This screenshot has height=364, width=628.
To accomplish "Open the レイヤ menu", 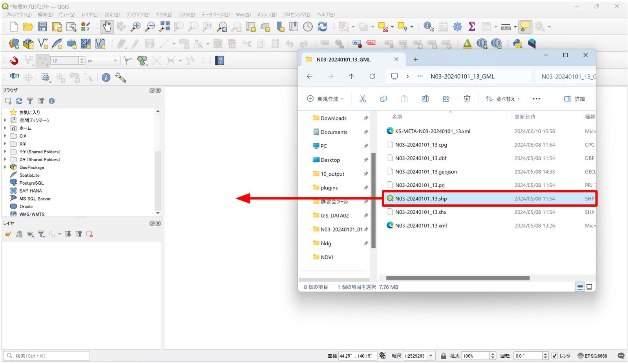I will point(90,15).
